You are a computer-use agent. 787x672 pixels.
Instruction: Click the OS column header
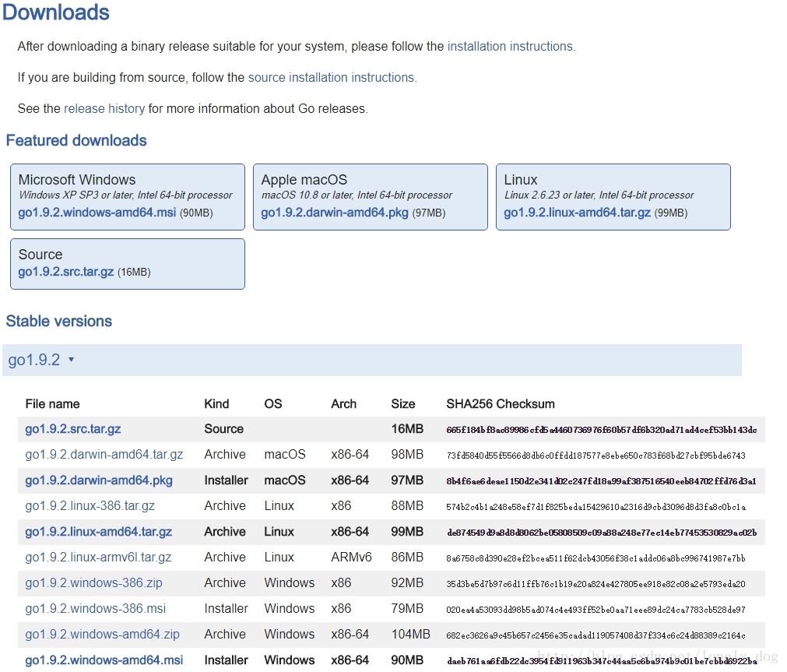273,404
